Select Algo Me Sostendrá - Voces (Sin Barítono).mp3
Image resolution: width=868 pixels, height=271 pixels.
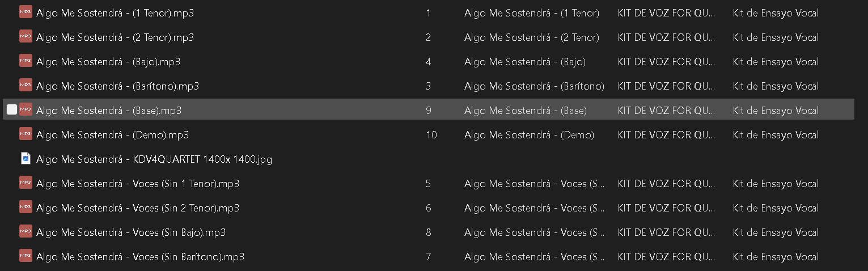(x=140, y=257)
